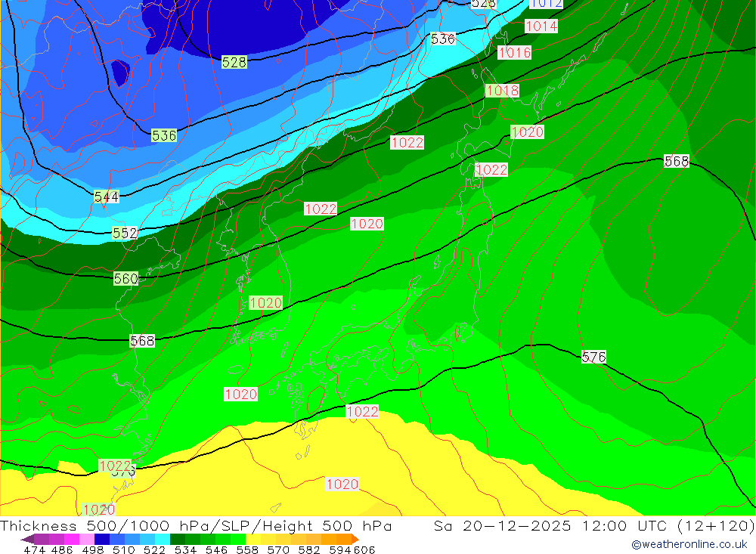Click the 544 height contour label
The image size is (756, 554).
pos(107,197)
